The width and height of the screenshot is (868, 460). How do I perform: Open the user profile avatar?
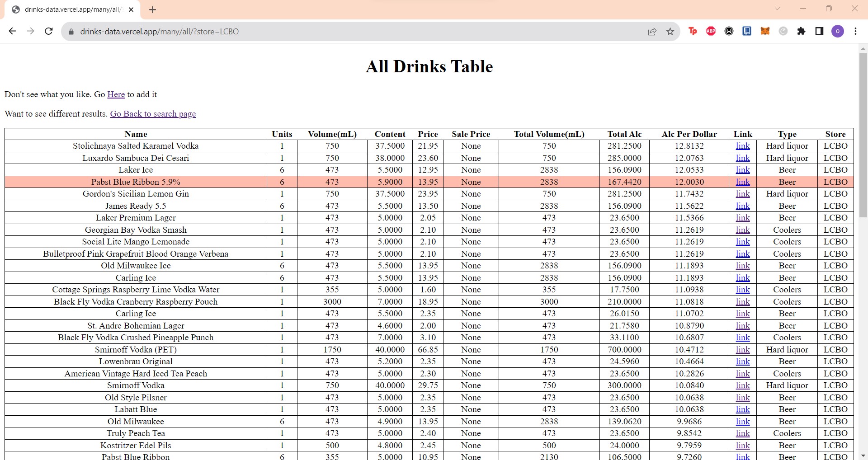click(837, 31)
